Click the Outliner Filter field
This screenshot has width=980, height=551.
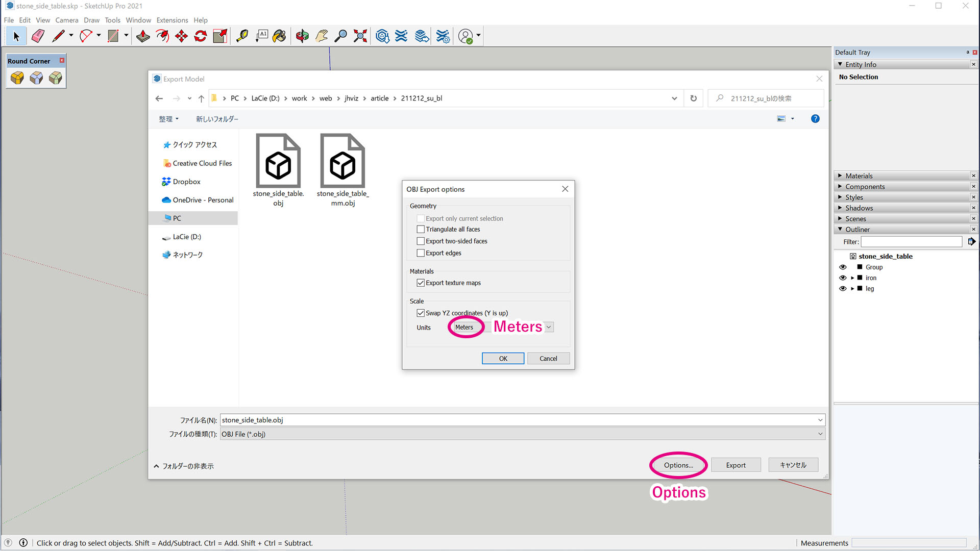pyautogui.click(x=911, y=242)
